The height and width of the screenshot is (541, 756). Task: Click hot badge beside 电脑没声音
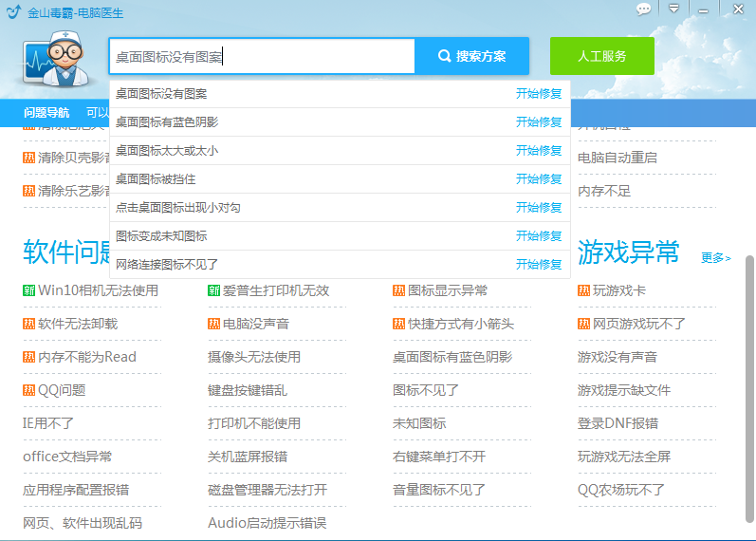[213, 324]
